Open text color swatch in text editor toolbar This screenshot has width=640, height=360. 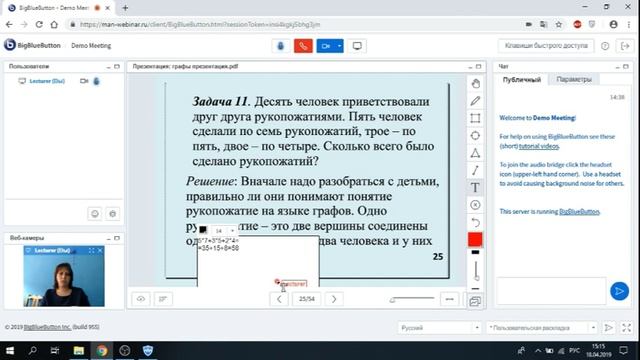[x=203, y=230]
